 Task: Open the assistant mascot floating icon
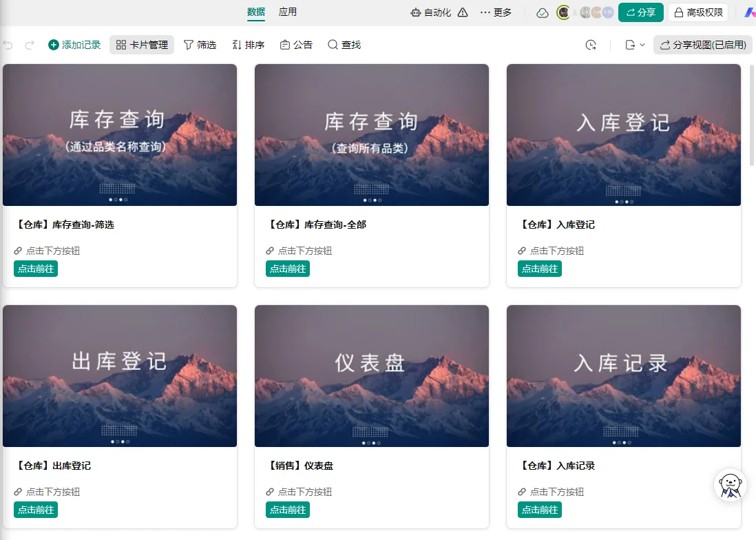(730, 485)
